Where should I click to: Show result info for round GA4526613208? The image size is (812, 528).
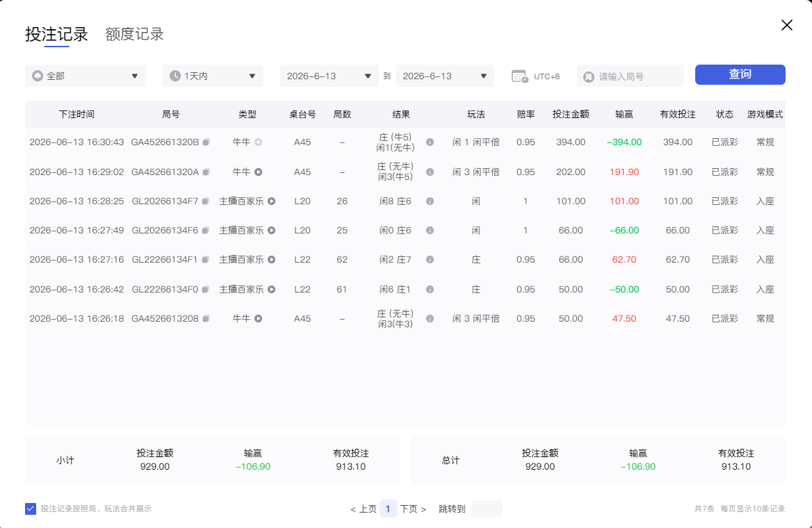[430, 318]
